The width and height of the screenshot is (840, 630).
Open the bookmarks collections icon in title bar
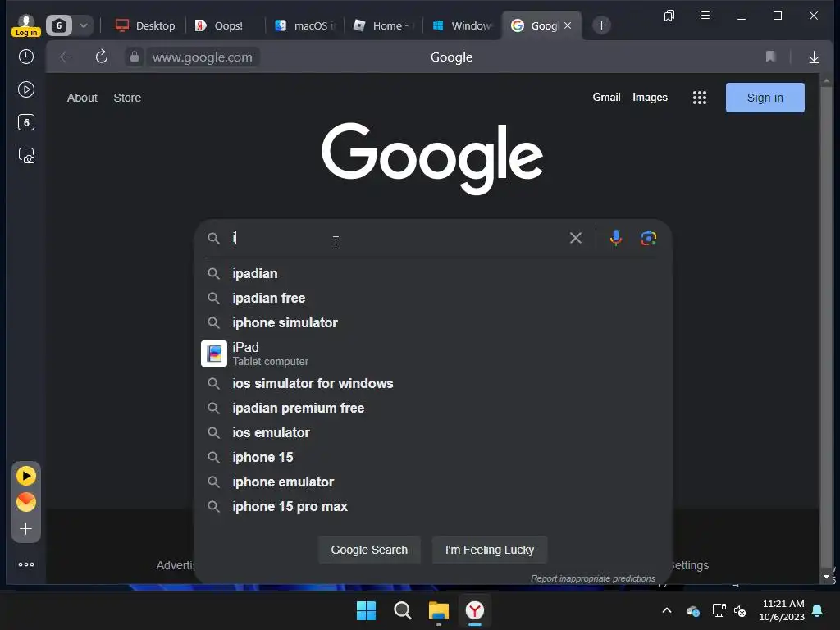pyautogui.click(x=669, y=16)
